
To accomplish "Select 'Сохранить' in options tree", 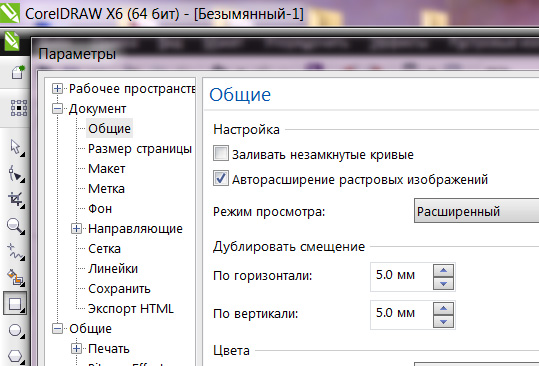I will 119,289.
